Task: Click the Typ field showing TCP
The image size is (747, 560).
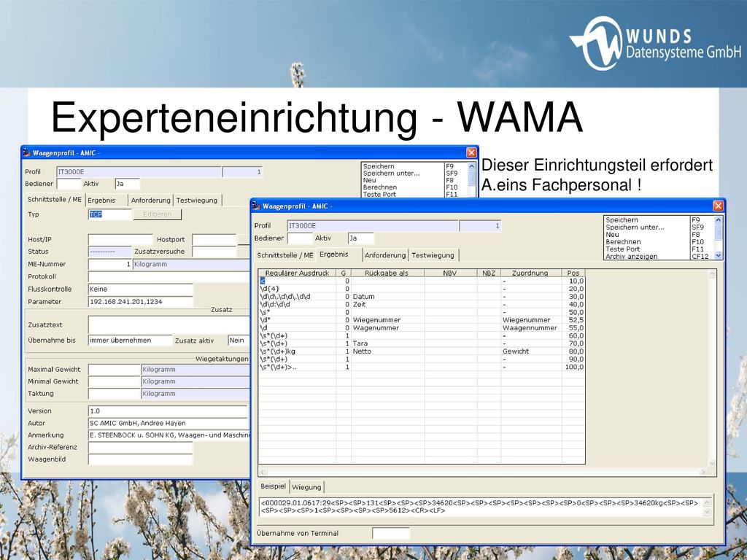Action: coord(109,214)
